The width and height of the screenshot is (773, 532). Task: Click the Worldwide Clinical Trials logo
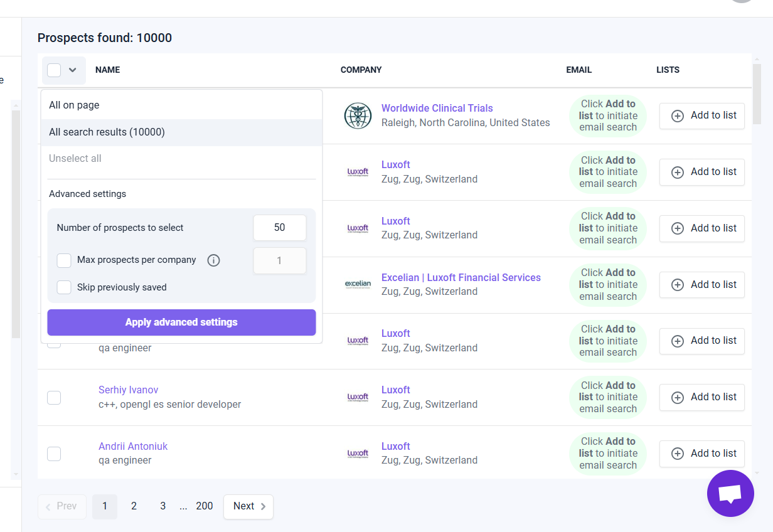tap(358, 116)
